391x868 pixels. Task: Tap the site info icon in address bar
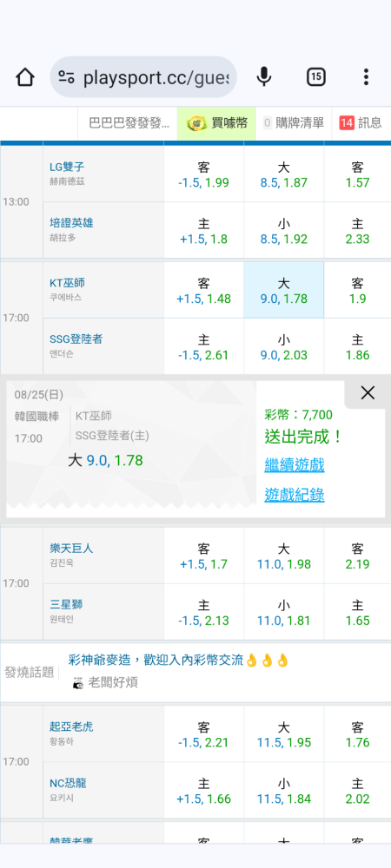(x=66, y=77)
